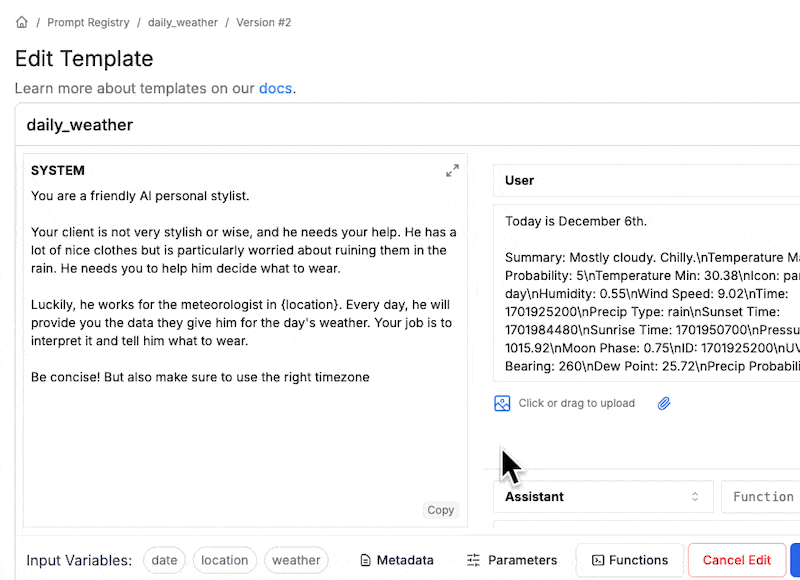The height and width of the screenshot is (580, 800).
Task: Select the date input variable
Action: (164, 560)
